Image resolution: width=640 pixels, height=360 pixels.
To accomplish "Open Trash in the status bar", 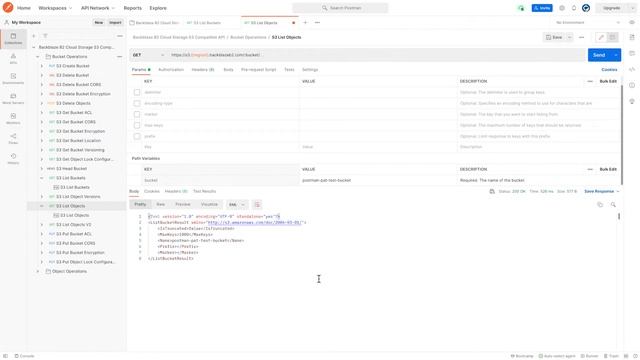I will pos(611,356).
